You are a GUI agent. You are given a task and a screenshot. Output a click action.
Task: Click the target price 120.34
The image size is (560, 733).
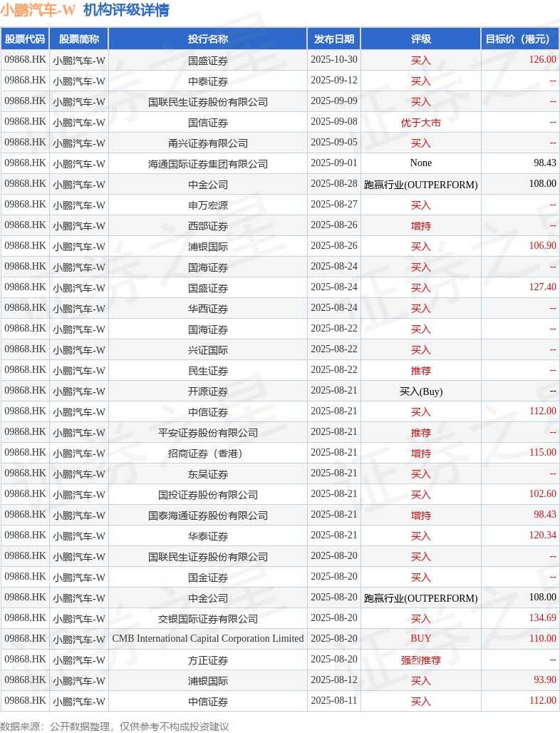click(x=543, y=535)
